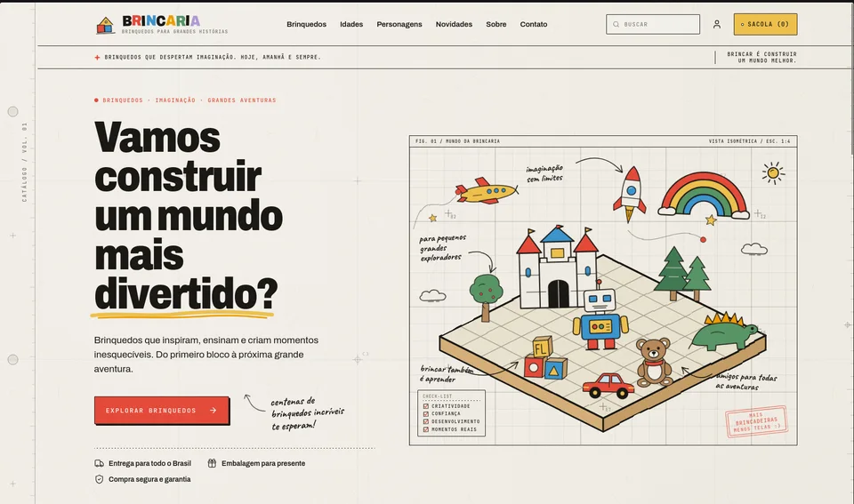Click the red stamp Mais Brincadeiras

(x=756, y=422)
